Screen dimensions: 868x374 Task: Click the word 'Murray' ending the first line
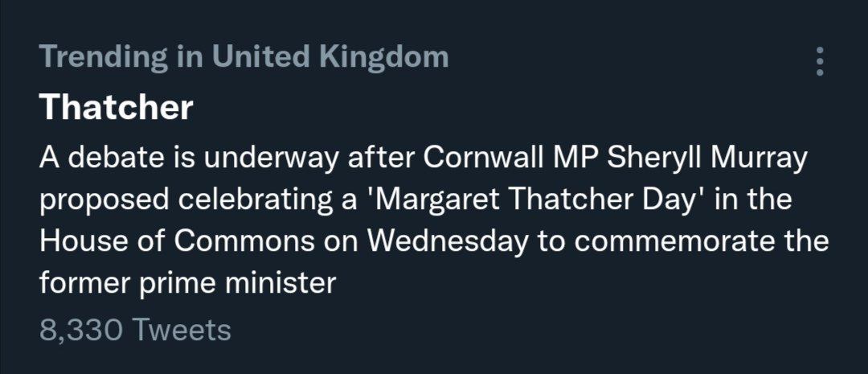(759, 158)
